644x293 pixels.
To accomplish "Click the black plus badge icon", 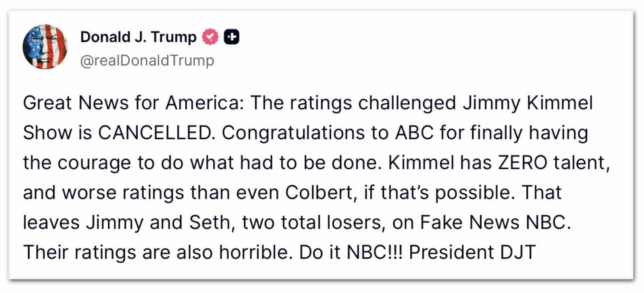I will [232, 38].
